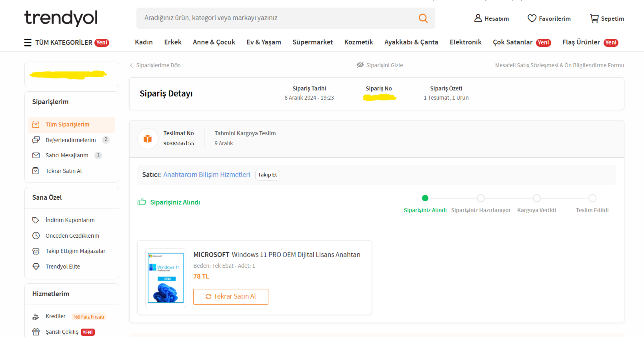644x337 pixels.
Task: Open the Erkek category
Action: point(173,42)
